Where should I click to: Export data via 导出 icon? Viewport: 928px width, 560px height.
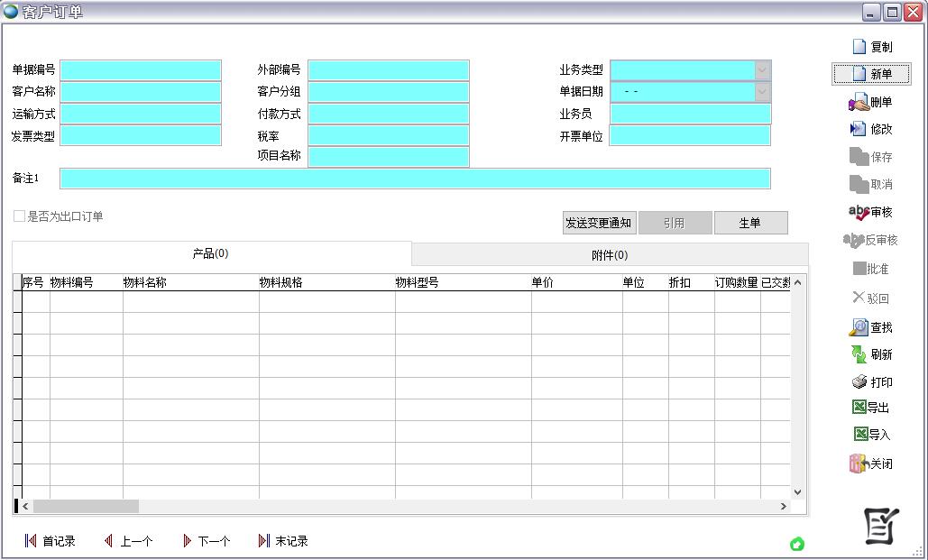pyautogui.click(x=859, y=408)
